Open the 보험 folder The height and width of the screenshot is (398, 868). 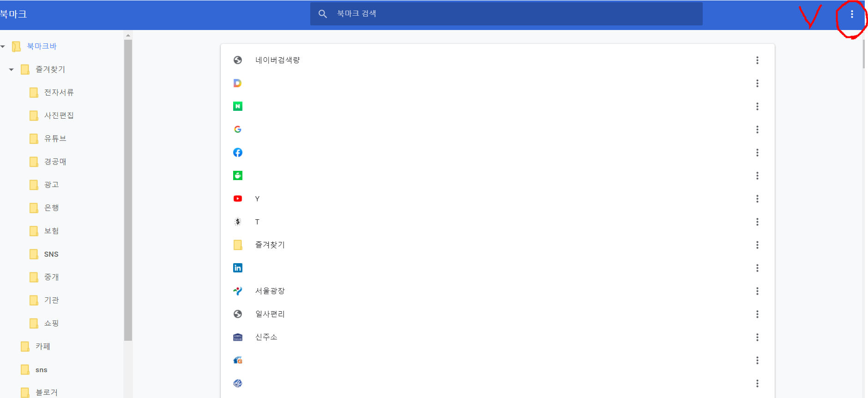click(51, 231)
